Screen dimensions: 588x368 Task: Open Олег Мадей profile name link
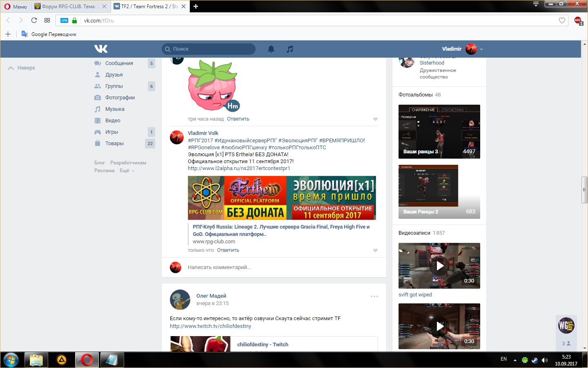211,296
